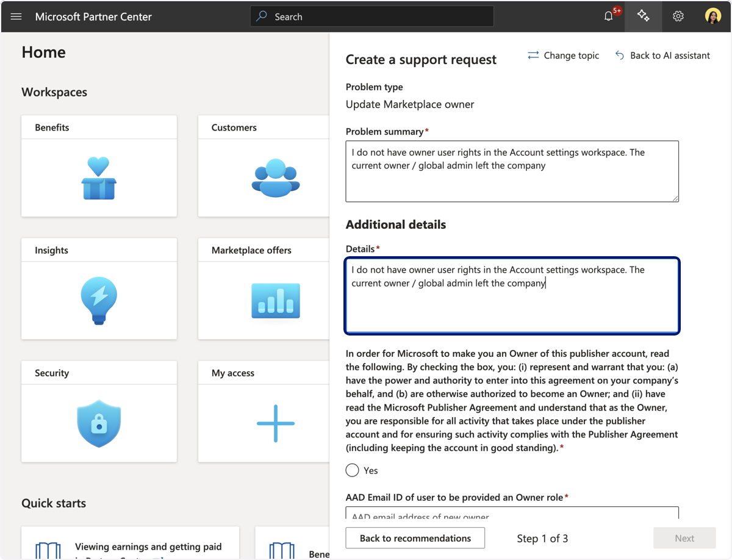732x560 pixels.
Task: Select the Yes radio button
Action: [x=352, y=470]
